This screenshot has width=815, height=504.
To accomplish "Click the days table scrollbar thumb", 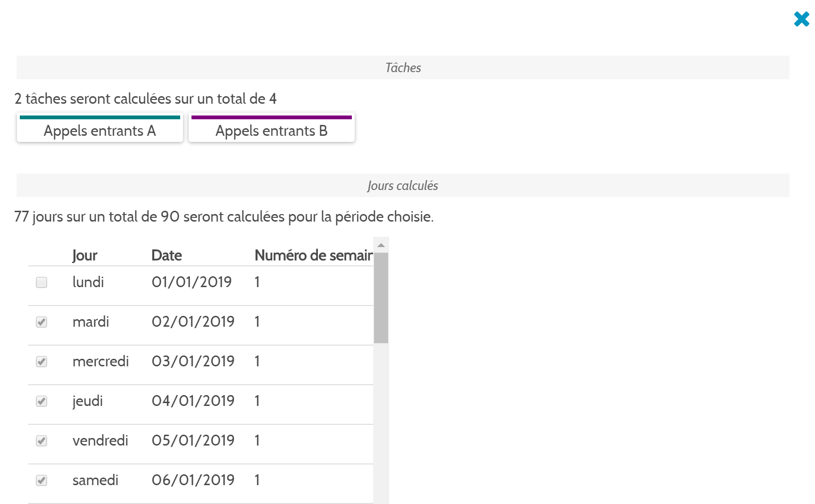I will tap(381, 298).
